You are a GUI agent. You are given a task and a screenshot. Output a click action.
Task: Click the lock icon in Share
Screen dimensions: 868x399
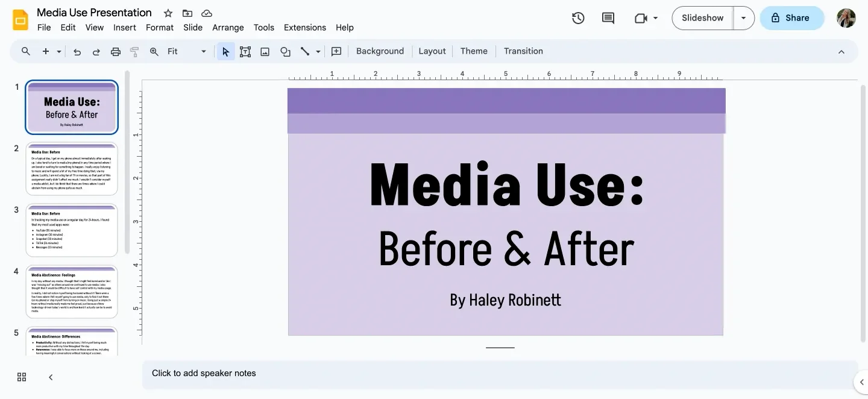pyautogui.click(x=775, y=18)
